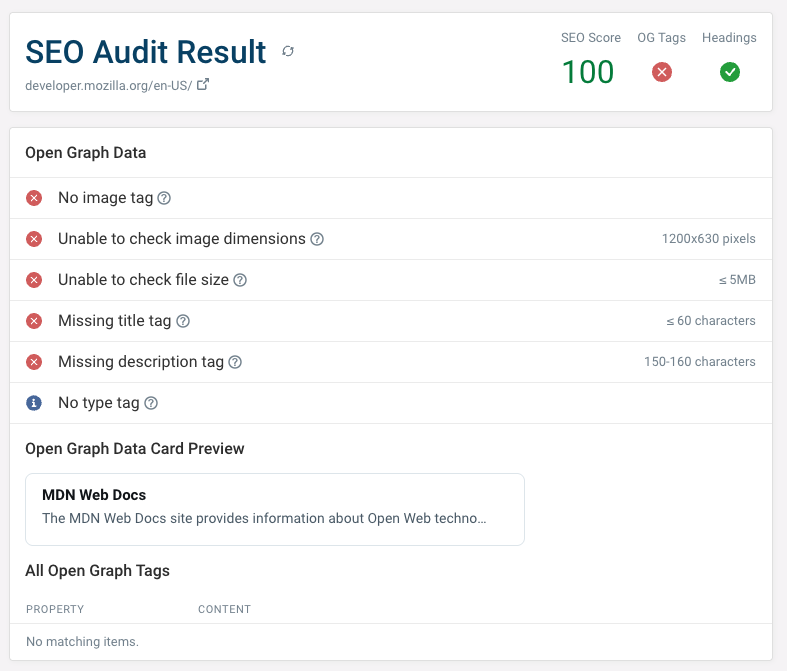Open help icon for Unable to check file size
Image resolution: width=787 pixels, height=671 pixels.
point(240,280)
